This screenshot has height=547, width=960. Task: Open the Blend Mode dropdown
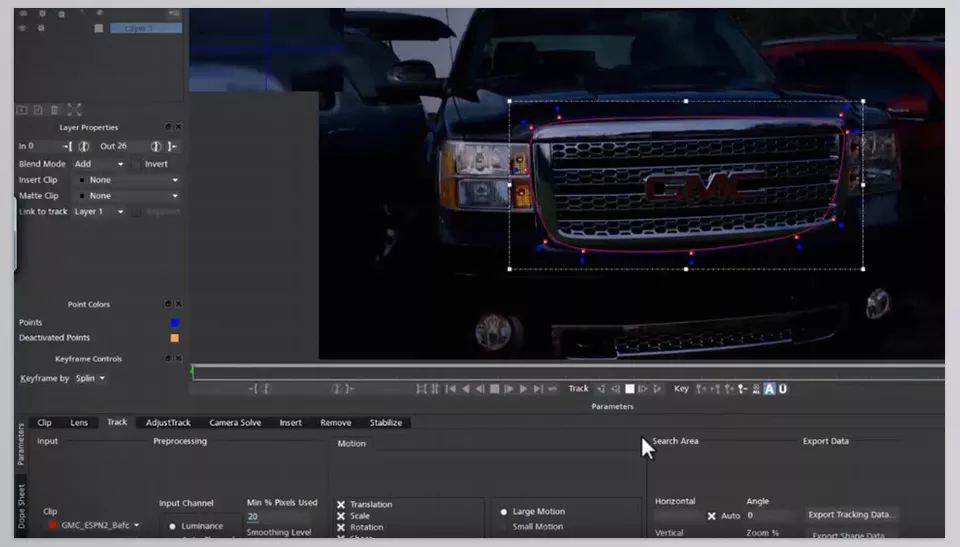pyautogui.click(x=99, y=164)
